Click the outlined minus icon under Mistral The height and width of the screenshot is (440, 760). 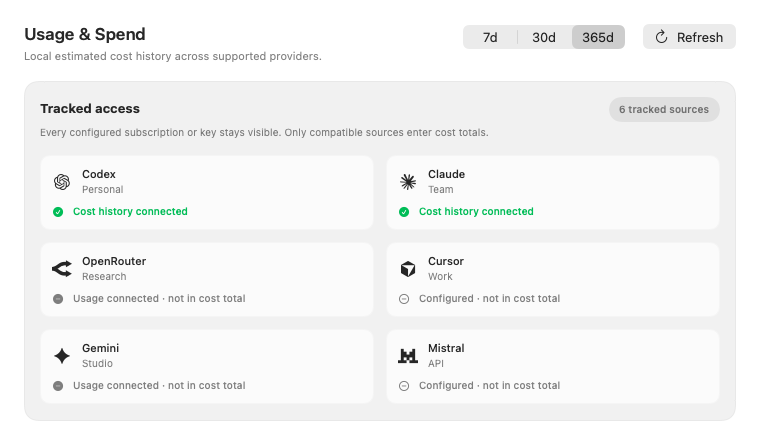coord(404,386)
